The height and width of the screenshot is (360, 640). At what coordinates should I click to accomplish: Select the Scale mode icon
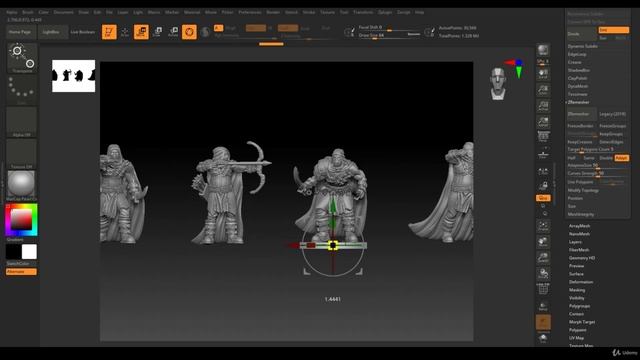[x=158, y=32]
